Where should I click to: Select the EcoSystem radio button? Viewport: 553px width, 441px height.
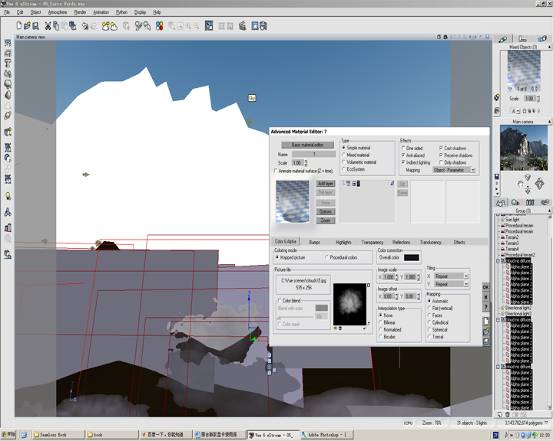344,169
